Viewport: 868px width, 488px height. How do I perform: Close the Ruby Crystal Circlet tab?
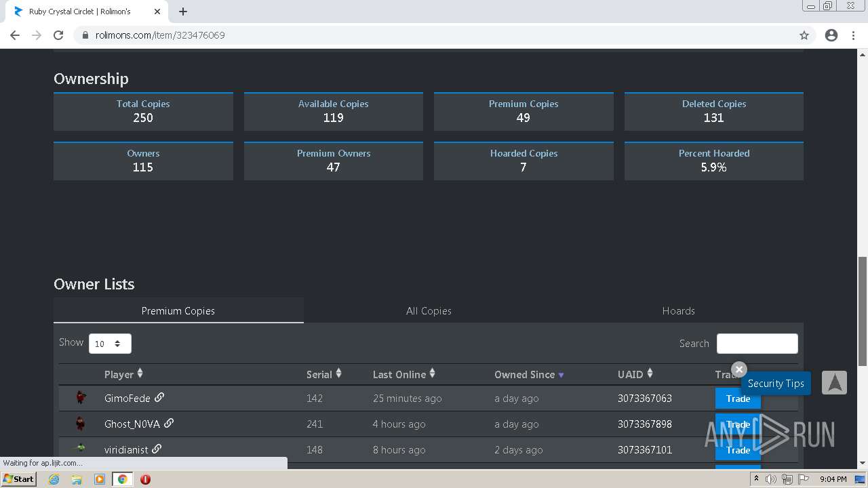coord(157,12)
